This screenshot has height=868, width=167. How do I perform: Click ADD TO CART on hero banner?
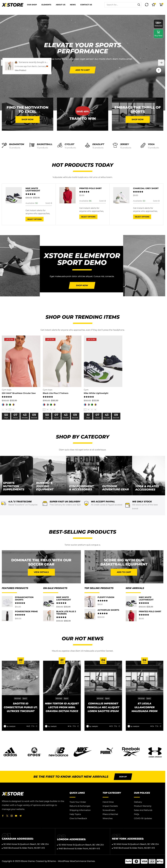(83, 70)
